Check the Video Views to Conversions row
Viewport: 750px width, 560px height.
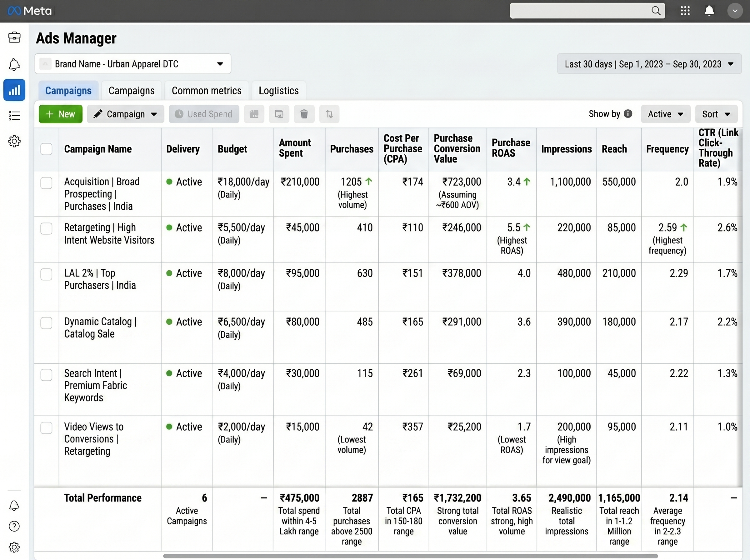pyautogui.click(x=47, y=428)
